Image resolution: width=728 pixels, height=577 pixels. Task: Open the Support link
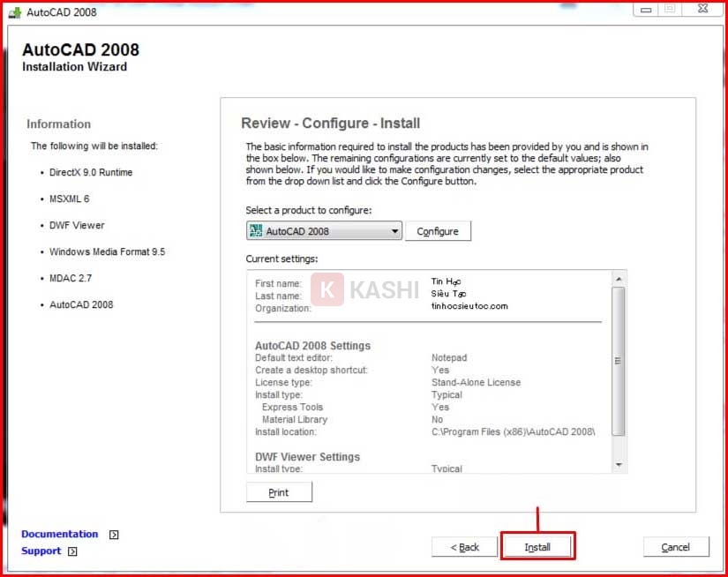click(x=41, y=551)
